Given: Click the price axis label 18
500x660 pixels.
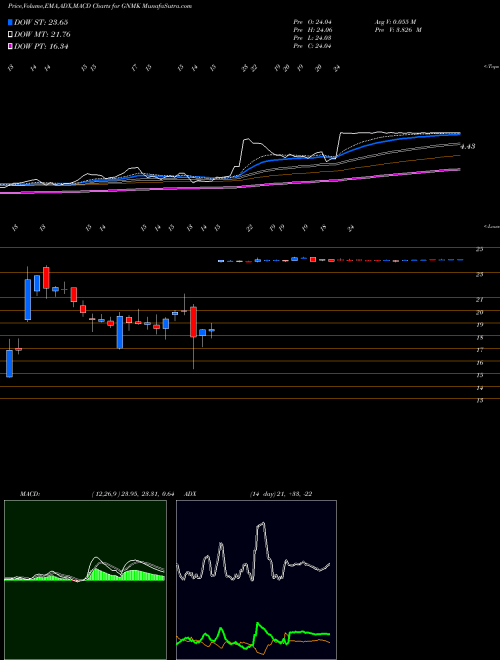Looking at the screenshot, I should pyautogui.click(x=479, y=338).
